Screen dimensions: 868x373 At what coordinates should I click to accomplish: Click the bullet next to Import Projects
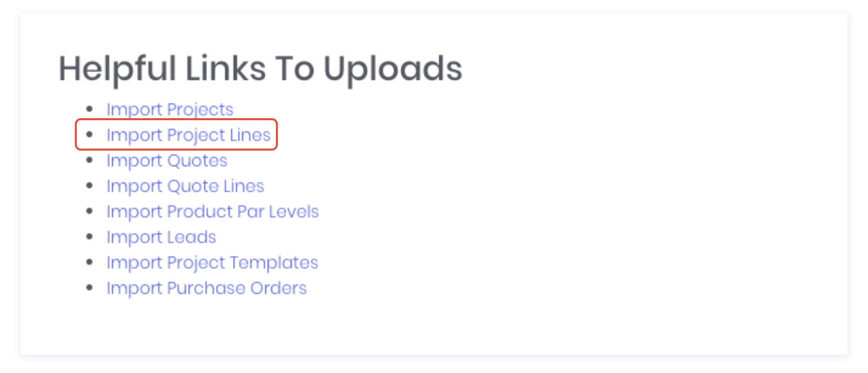(x=90, y=109)
